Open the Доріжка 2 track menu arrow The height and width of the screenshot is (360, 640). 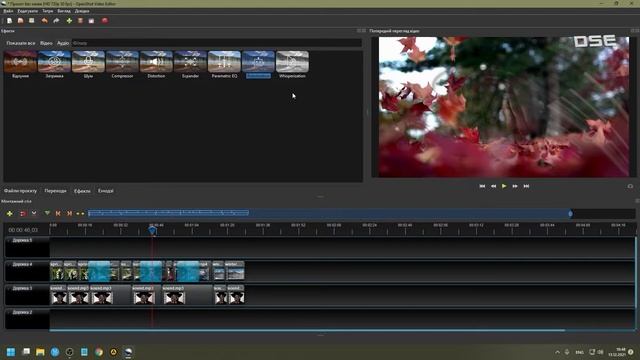tap(9, 312)
